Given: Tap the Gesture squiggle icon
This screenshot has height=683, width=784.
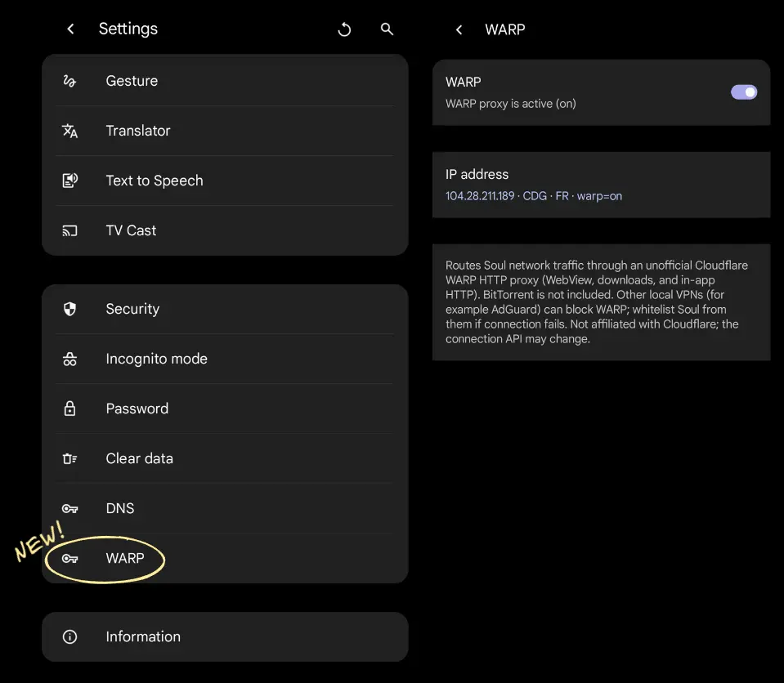Looking at the screenshot, I should point(69,80).
